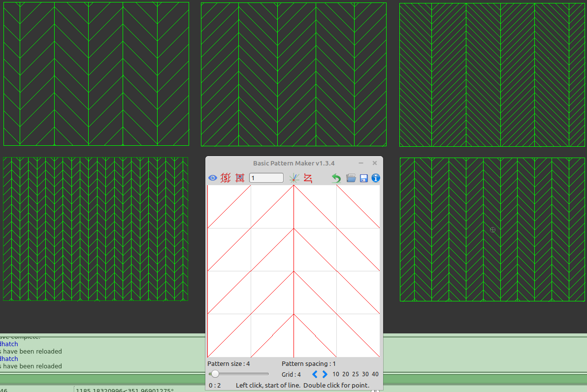This screenshot has height=392, width=587.
Task: Open a pattern file via folder icon
Action: [x=351, y=178]
